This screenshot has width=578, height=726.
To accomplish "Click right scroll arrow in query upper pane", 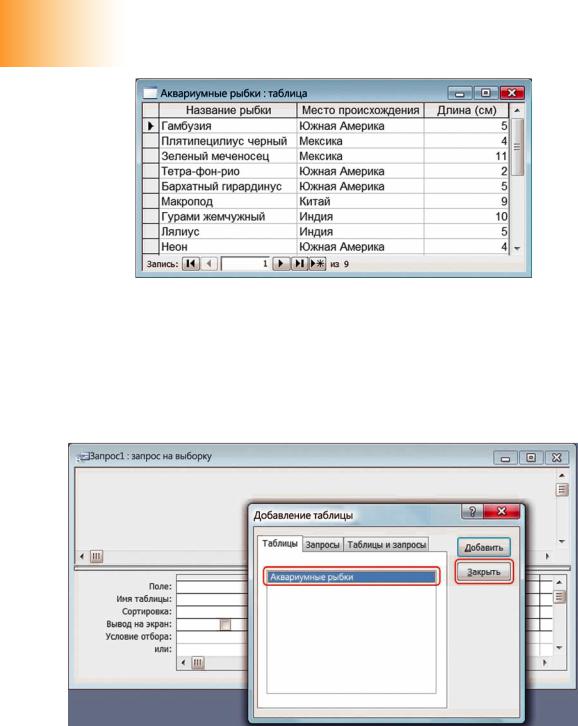I will (x=547, y=556).
